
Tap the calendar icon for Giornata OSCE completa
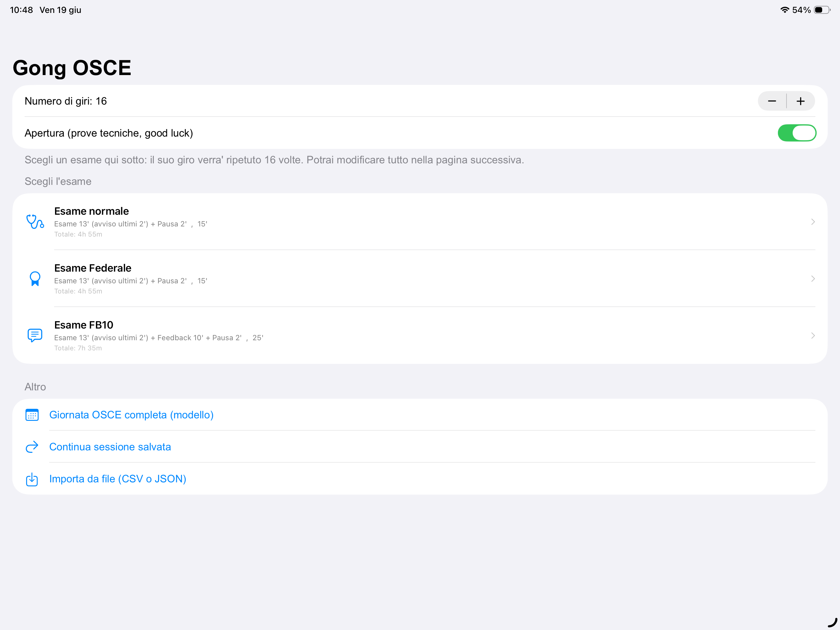(32, 415)
